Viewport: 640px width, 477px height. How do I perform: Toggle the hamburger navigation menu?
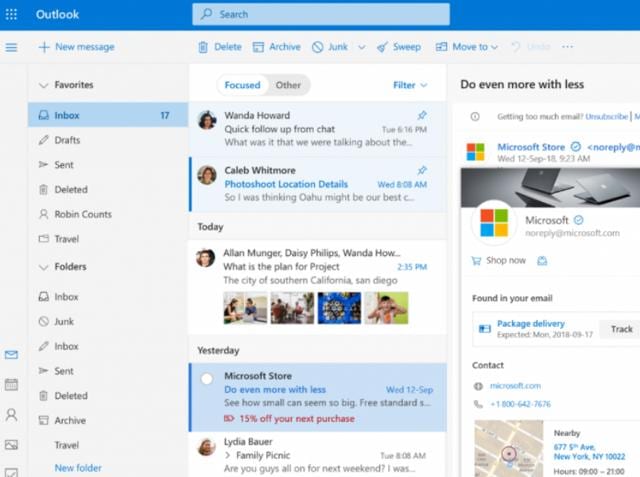[x=11, y=47]
